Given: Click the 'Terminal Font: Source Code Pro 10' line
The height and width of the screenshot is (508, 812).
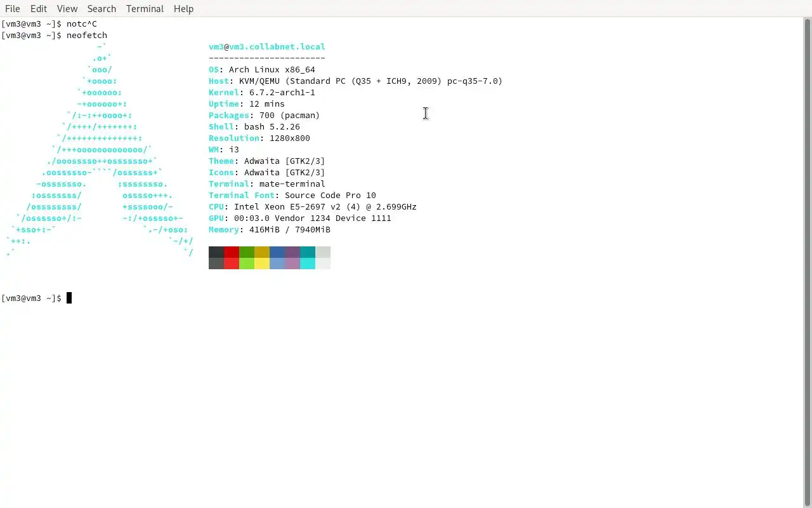Looking at the screenshot, I should 292,195.
